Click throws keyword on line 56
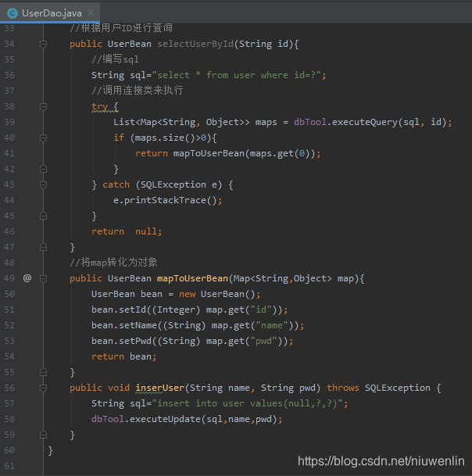This screenshot has width=472, height=476. click(x=343, y=388)
